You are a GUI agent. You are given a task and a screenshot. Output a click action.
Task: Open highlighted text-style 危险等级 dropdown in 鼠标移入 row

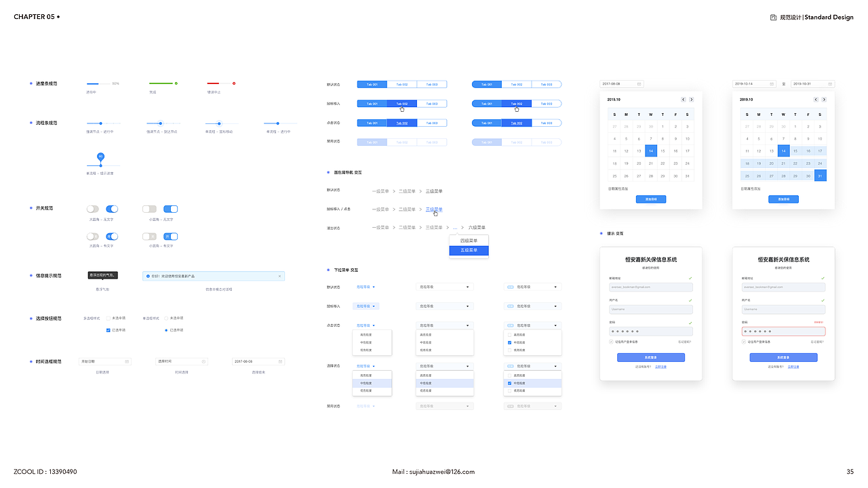coord(366,306)
